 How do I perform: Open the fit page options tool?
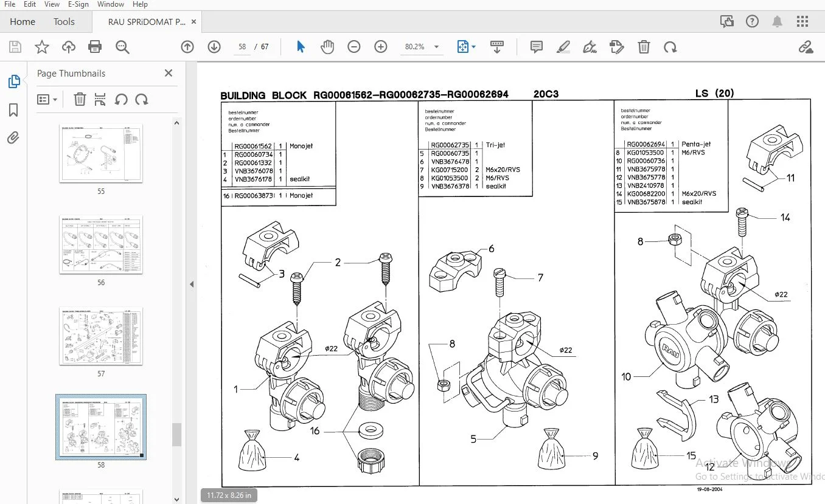click(x=466, y=47)
